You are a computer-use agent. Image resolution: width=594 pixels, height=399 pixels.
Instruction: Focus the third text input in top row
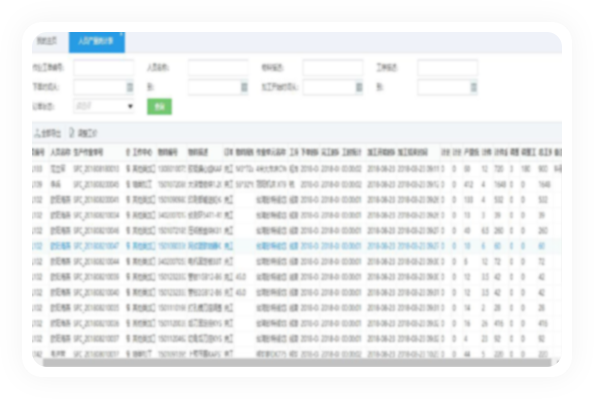tap(333, 67)
